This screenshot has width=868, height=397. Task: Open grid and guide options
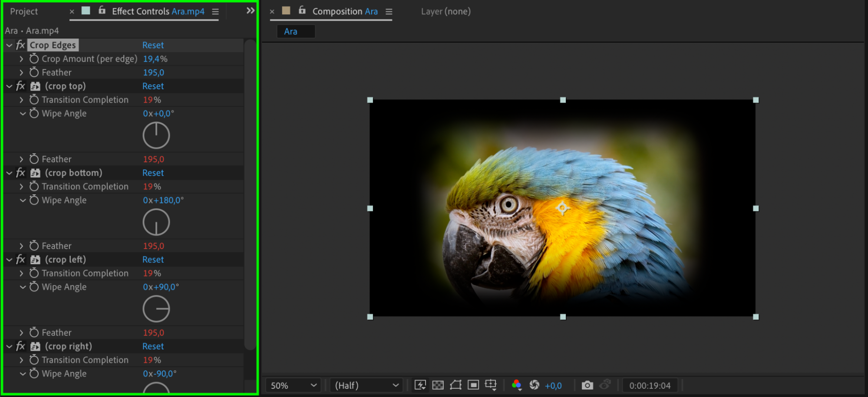[491, 385]
